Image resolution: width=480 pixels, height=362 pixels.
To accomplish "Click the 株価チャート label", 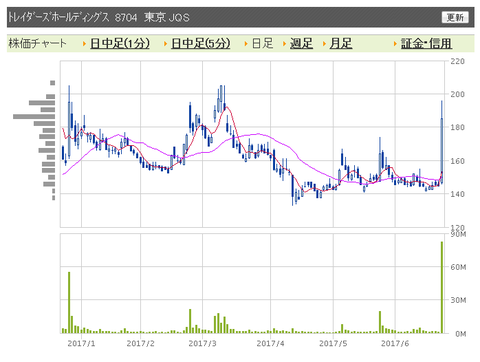I will pos(37,43).
